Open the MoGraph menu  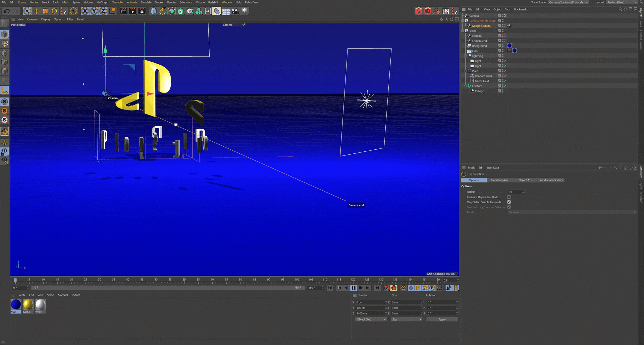point(102,2)
